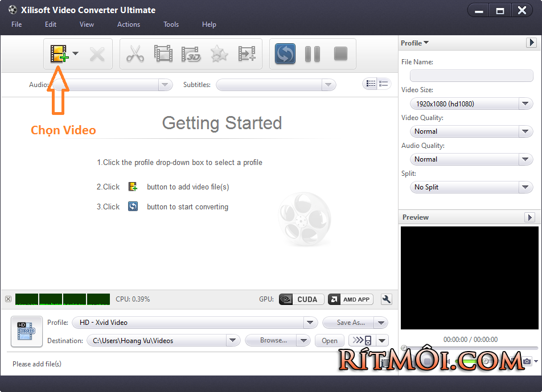This screenshot has width=542, height=392.
Task: Open the Split 'No Split' dropdown
Action: [471, 187]
